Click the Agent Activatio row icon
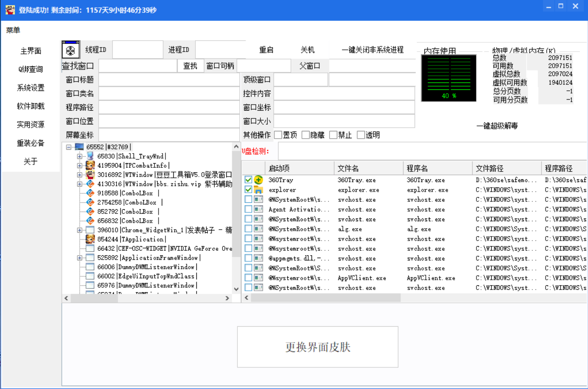This screenshot has height=389, width=588. point(258,209)
